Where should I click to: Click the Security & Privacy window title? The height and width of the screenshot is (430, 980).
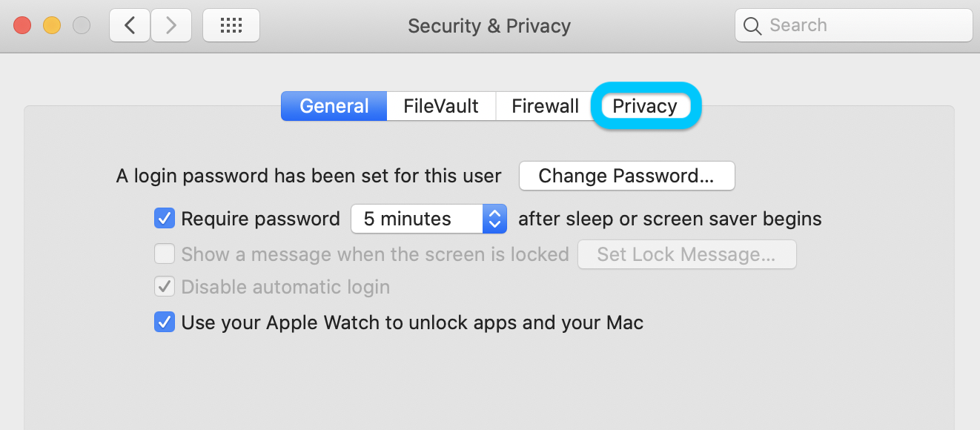point(489,26)
